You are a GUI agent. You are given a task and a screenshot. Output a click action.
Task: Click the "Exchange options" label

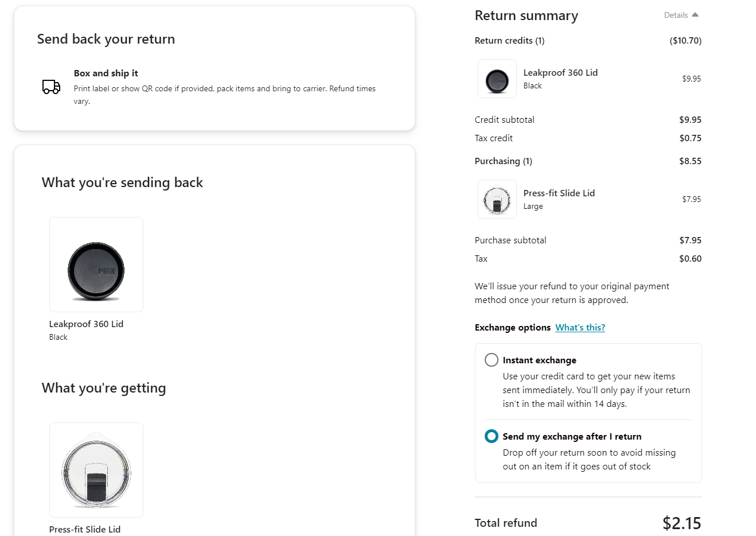512,327
